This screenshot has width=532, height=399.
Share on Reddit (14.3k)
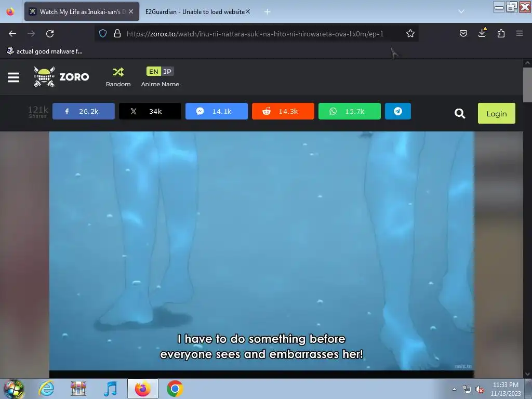click(x=283, y=111)
